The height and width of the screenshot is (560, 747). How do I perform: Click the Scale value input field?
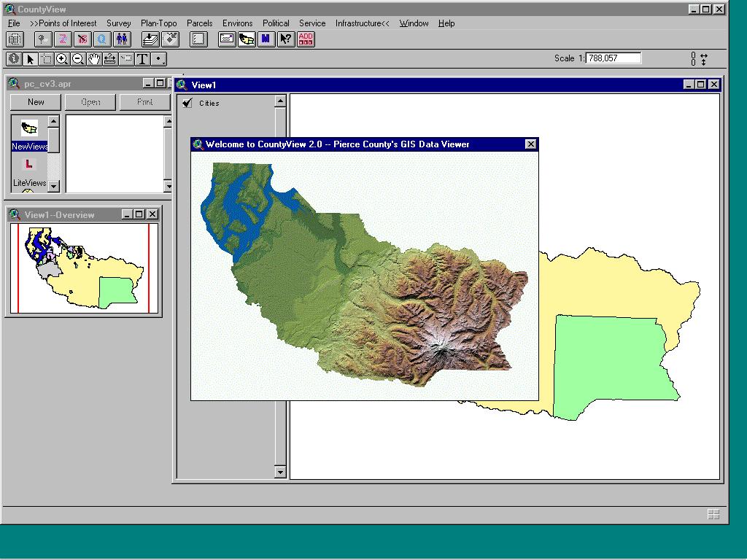click(x=613, y=58)
